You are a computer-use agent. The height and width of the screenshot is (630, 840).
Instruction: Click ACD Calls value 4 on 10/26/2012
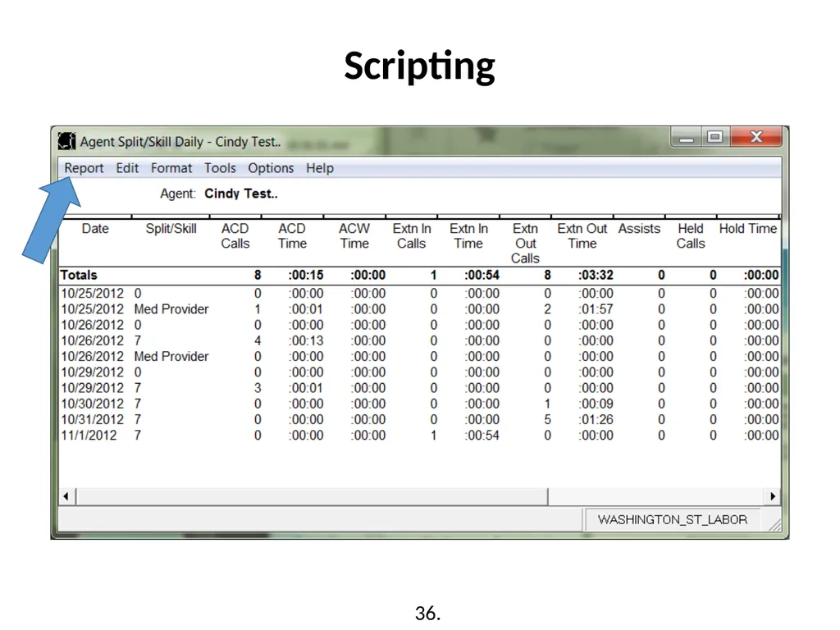[258, 340]
